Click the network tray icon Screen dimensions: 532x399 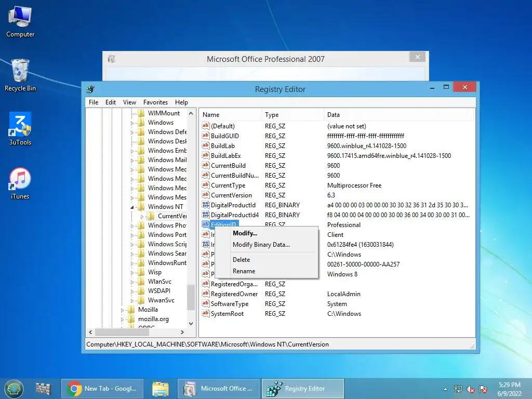pyautogui.click(x=458, y=389)
